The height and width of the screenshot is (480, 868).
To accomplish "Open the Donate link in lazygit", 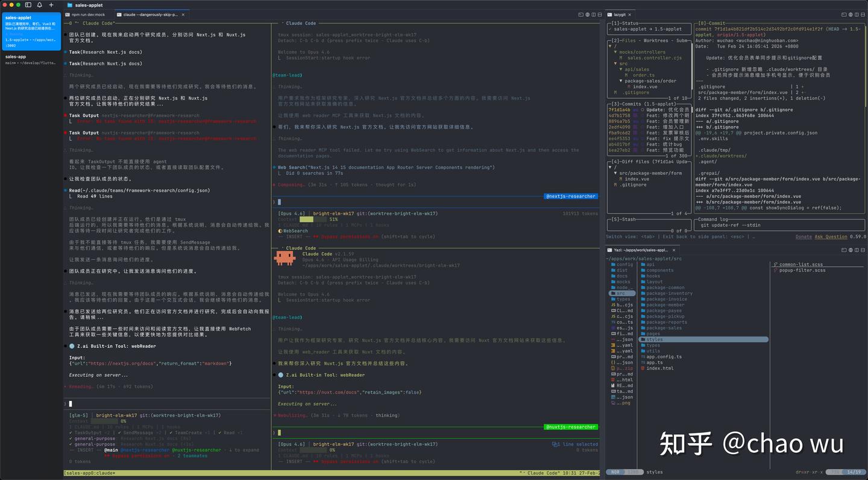I will pos(804,237).
